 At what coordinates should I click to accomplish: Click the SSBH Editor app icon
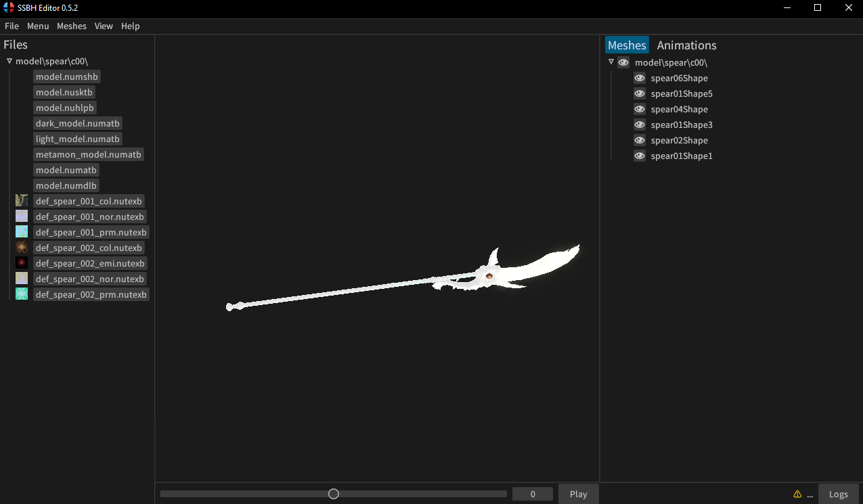pyautogui.click(x=9, y=7)
